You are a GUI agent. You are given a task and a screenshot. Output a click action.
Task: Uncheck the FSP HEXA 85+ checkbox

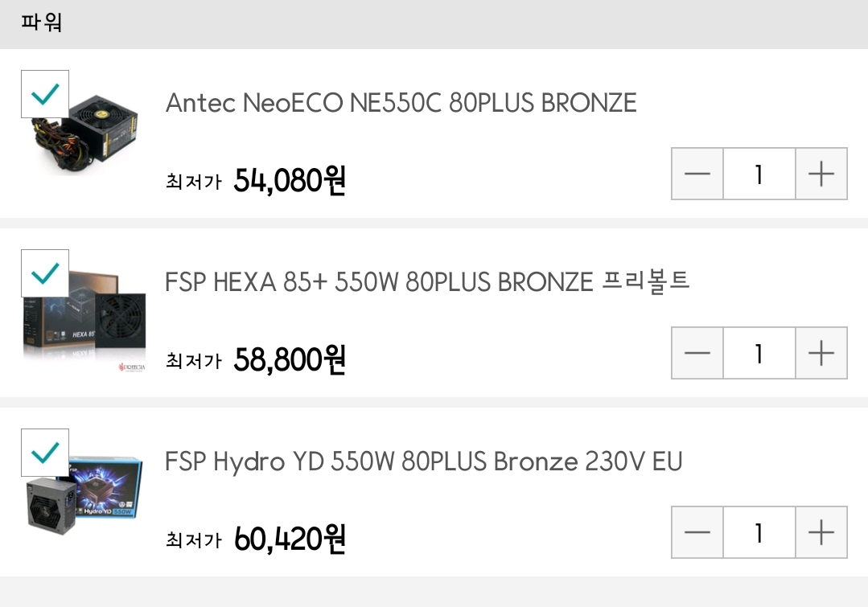click(x=45, y=274)
